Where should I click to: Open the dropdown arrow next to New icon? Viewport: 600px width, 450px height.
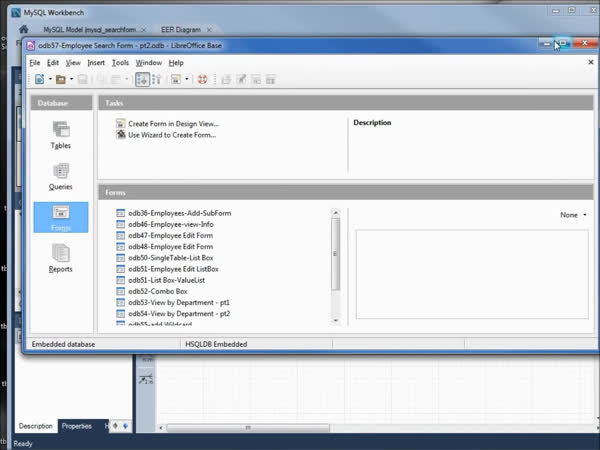click(x=49, y=79)
